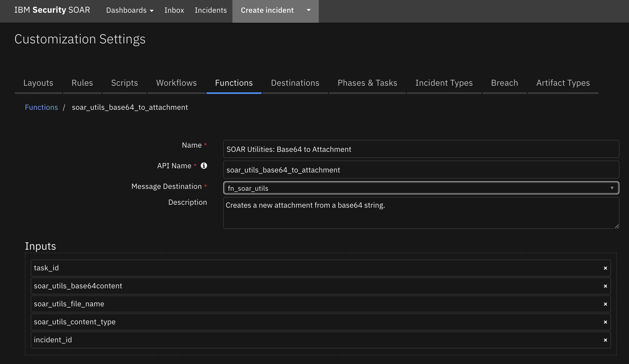Switch to the Layouts tab
The width and height of the screenshot is (629, 364).
pyautogui.click(x=38, y=82)
